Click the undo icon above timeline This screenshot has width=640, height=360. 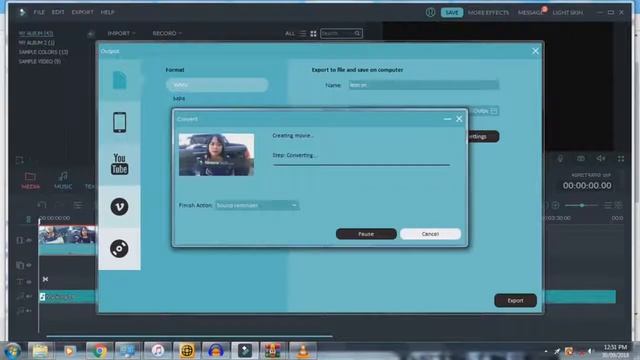coord(42,205)
